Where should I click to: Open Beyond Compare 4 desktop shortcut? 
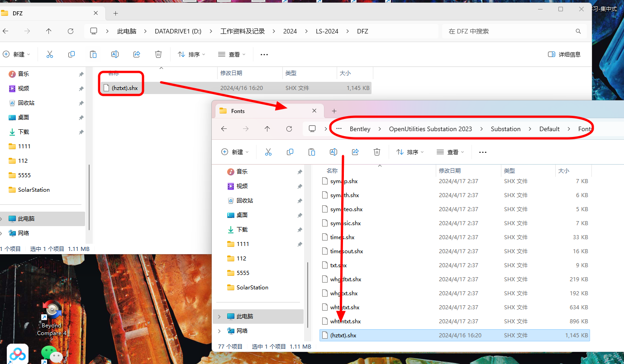tap(52, 318)
